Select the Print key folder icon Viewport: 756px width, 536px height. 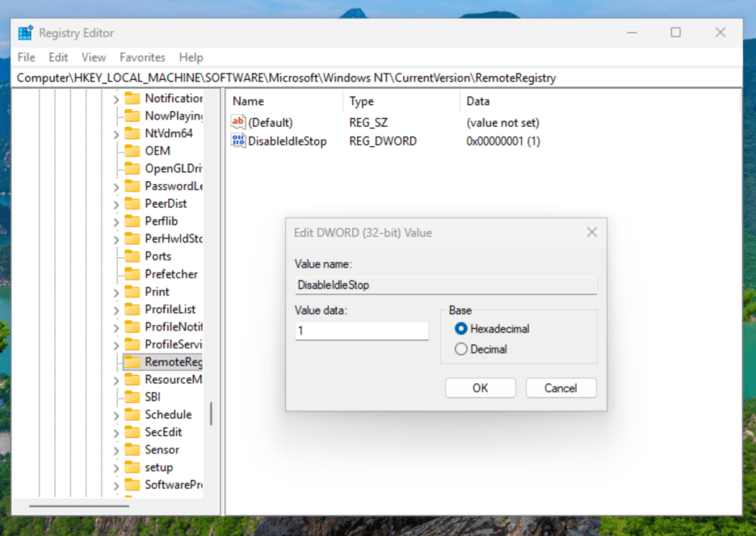point(134,291)
